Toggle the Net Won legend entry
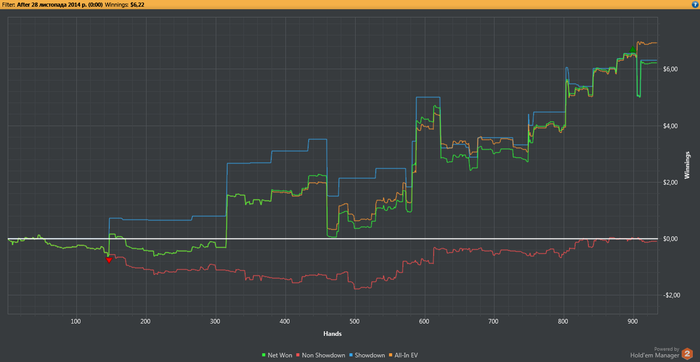 pos(277,355)
